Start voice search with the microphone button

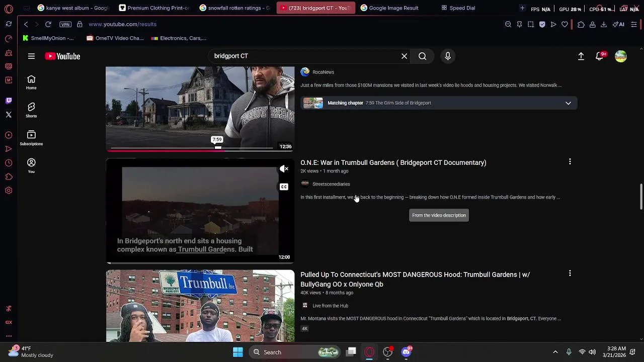click(448, 56)
